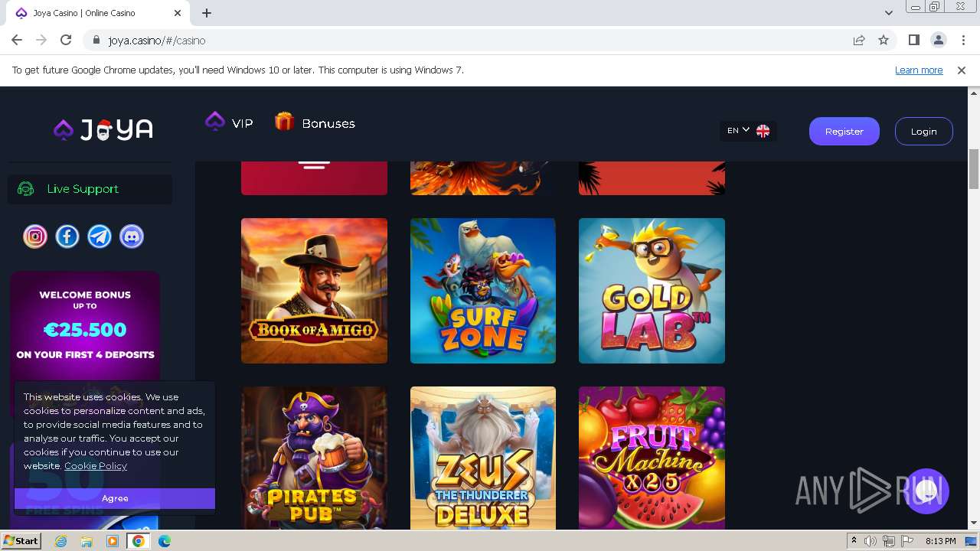Click the UK flag language icon
The height and width of the screenshot is (551, 980).
point(763,131)
